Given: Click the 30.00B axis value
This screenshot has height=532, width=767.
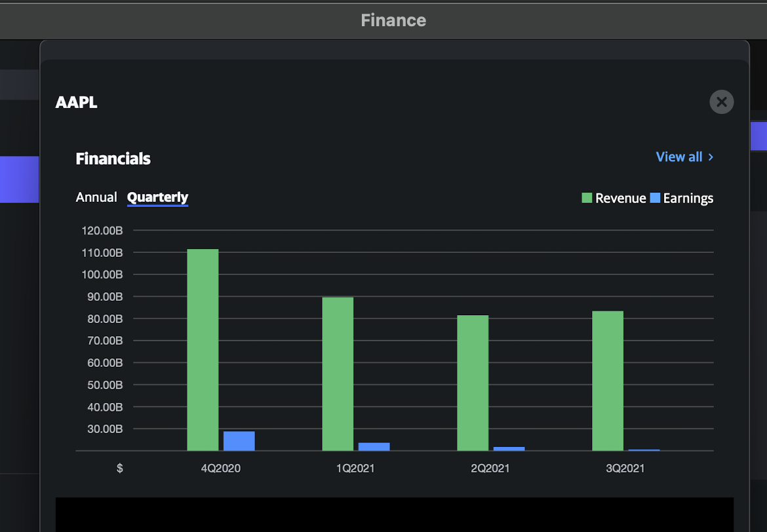Looking at the screenshot, I should pos(105,429).
